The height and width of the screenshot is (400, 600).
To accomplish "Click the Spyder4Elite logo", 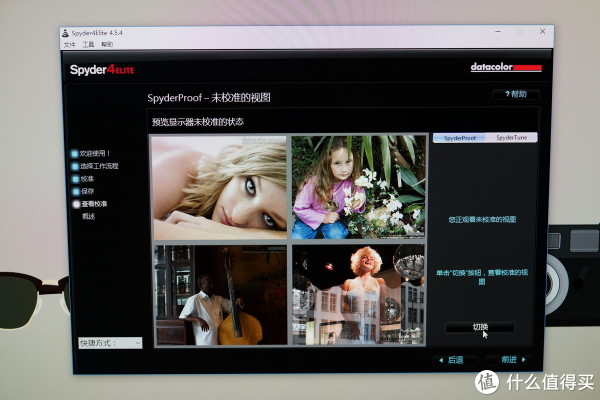I will point(102,70).
